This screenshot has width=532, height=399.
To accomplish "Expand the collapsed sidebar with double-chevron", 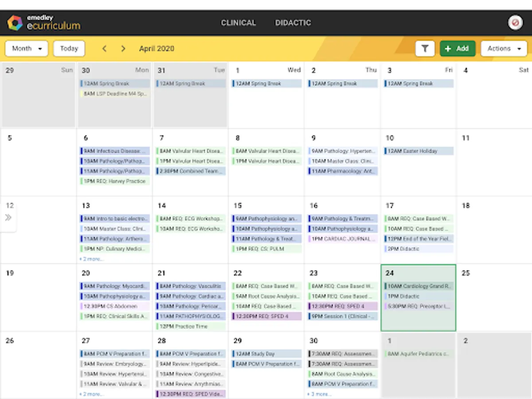I will 9,217.
